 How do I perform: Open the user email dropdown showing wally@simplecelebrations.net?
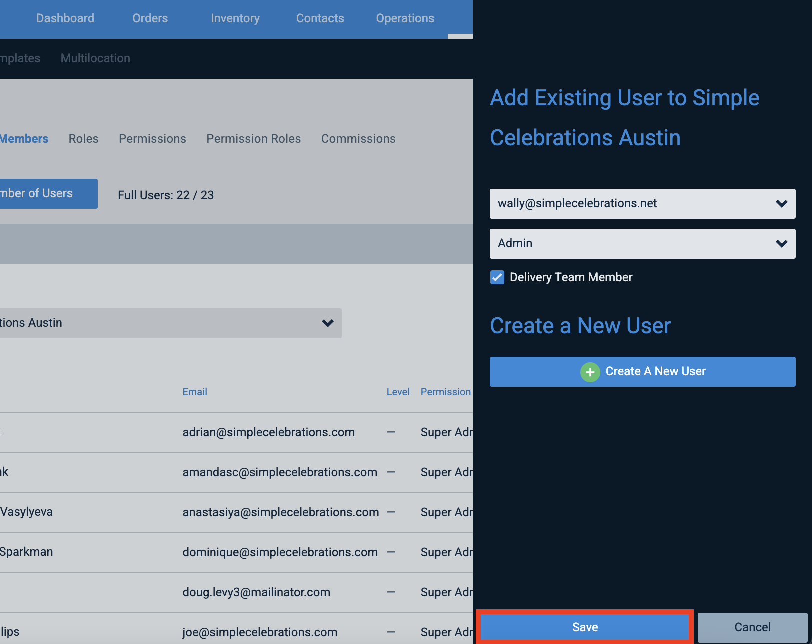642,203
